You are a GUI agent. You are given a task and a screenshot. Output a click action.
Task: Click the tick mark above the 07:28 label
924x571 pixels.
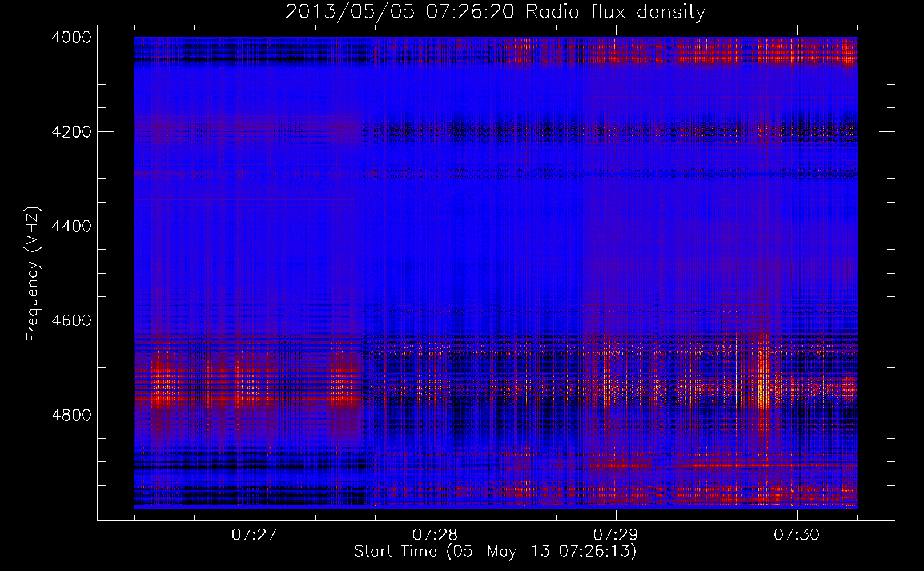point(436,515)
